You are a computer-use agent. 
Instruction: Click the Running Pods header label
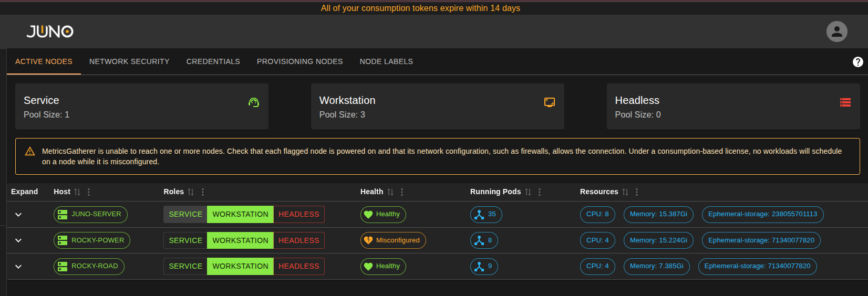[495, 192]
